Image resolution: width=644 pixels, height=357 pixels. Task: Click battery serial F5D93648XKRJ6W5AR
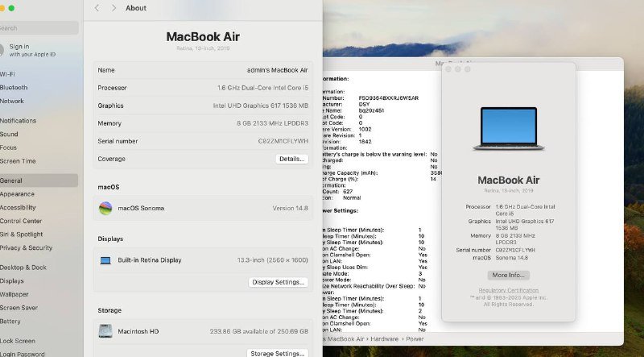click(x=389, y=98)
